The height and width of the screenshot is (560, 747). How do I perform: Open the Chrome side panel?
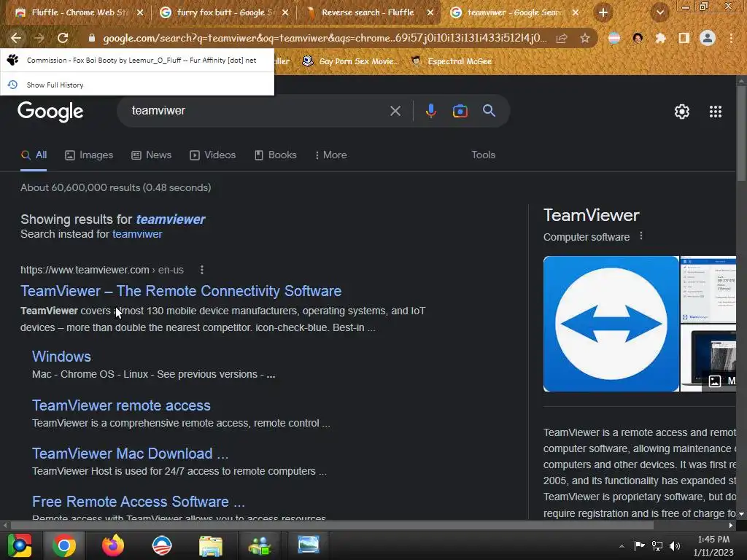tap(684, 38)
